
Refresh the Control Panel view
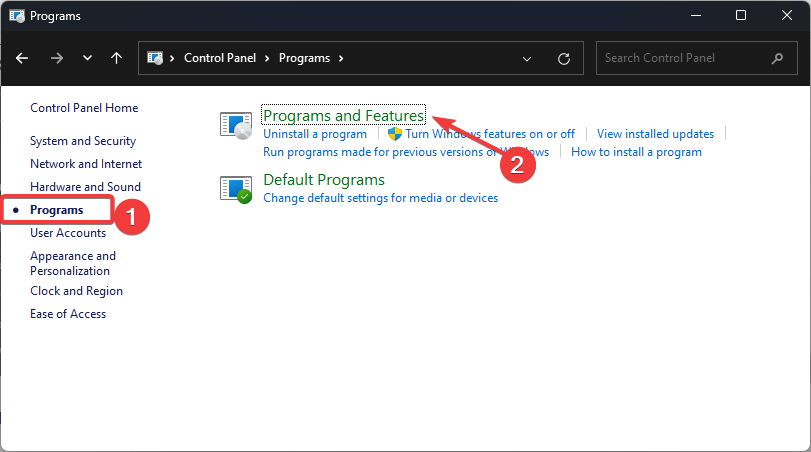point(564,58)
